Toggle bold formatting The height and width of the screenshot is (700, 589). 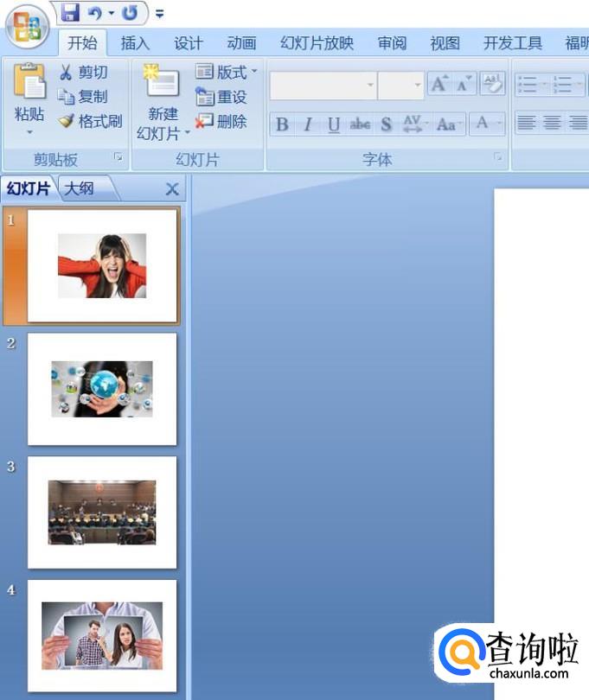[282, 124]
